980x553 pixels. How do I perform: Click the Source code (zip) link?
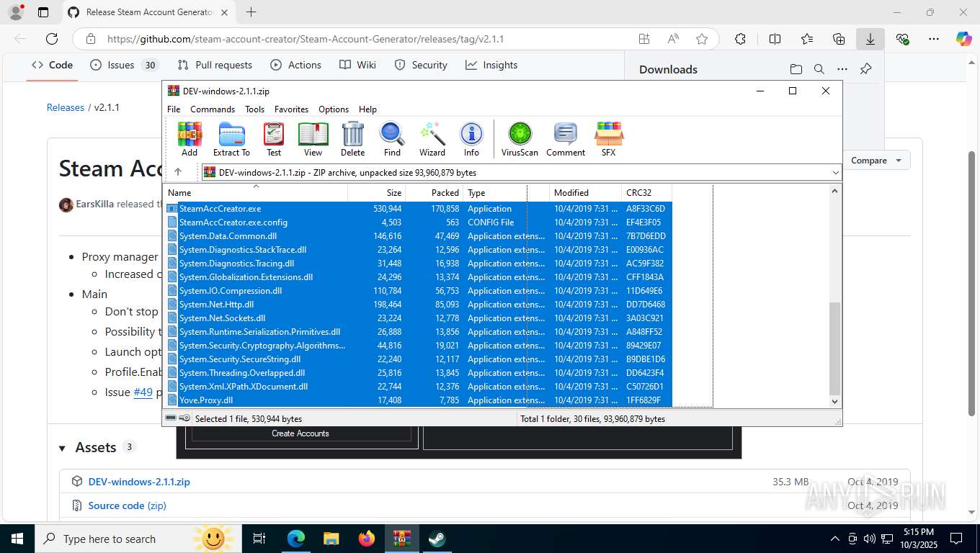127,505
